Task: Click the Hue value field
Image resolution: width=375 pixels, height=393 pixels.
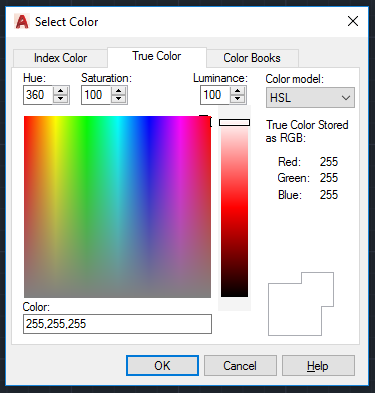Action: tap(38, 95)
